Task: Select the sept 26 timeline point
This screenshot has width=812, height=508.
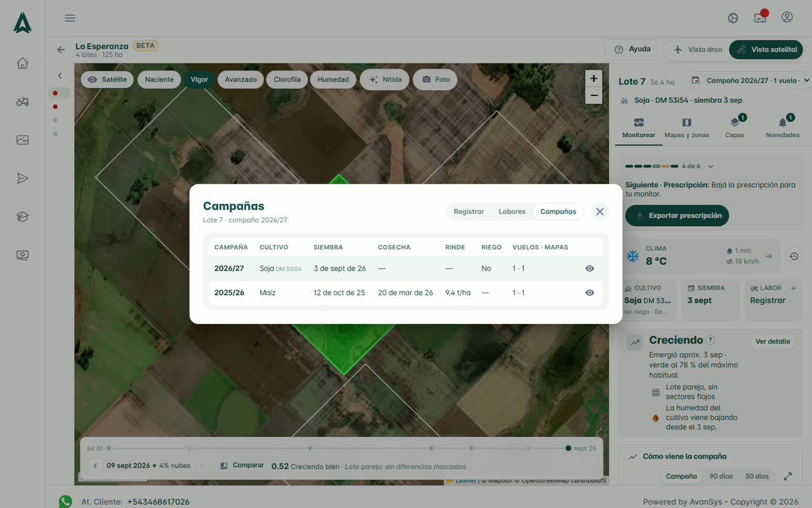Action: click(568, 448)
